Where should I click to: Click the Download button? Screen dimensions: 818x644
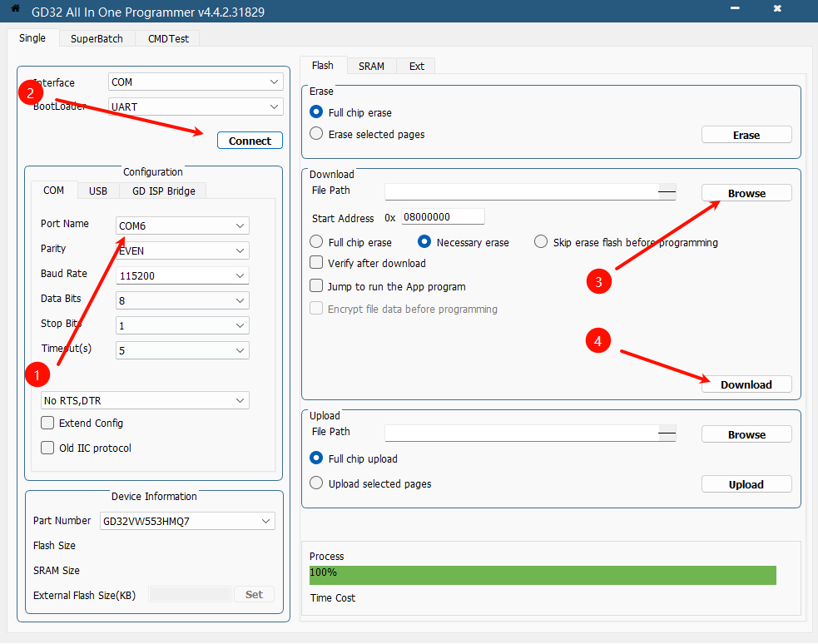[746, 384]
